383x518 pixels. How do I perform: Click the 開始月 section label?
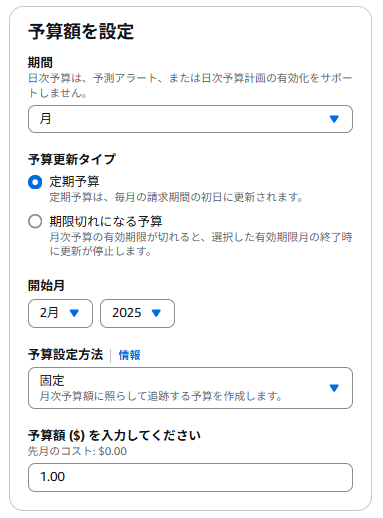[46, 286]
